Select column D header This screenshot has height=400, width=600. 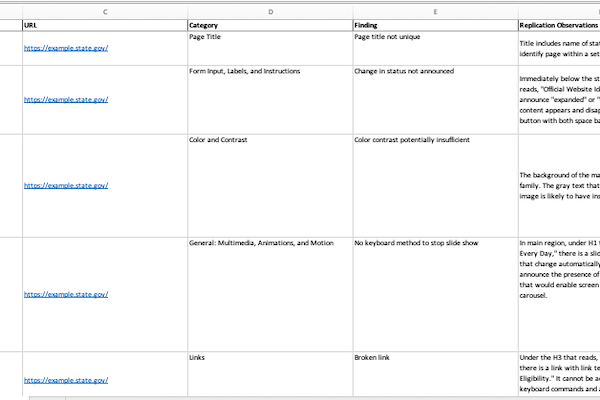pos(271,12)
